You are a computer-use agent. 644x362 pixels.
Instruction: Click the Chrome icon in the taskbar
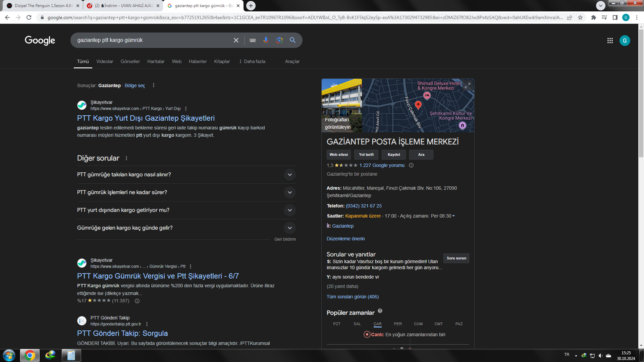pyautogui.click(x=30, y=355)
